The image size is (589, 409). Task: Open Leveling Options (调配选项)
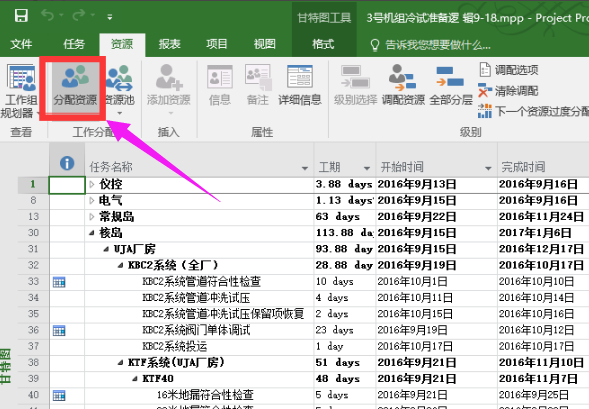tap(509, 69)
